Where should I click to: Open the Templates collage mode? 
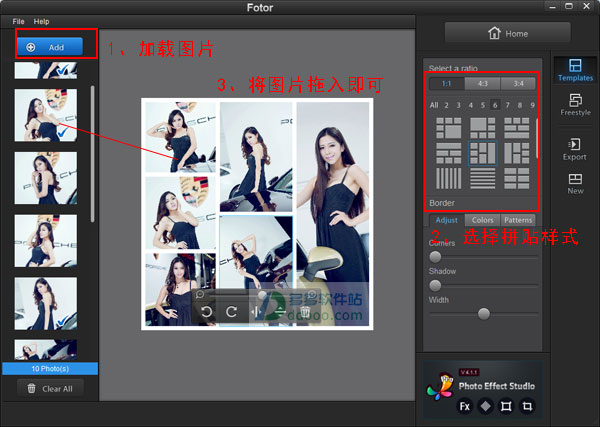[575, 70]
